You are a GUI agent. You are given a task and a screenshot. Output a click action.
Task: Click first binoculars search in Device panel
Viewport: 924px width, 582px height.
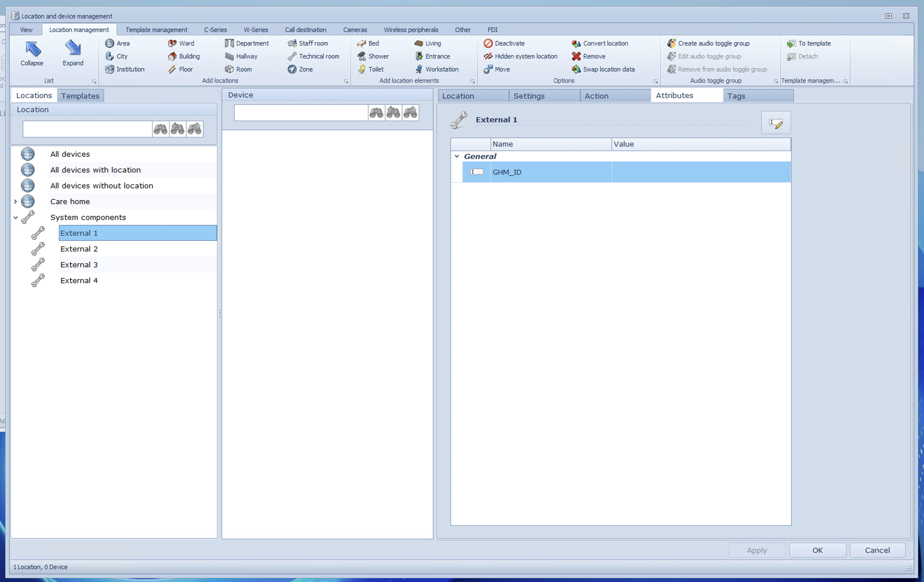(376, 113)
